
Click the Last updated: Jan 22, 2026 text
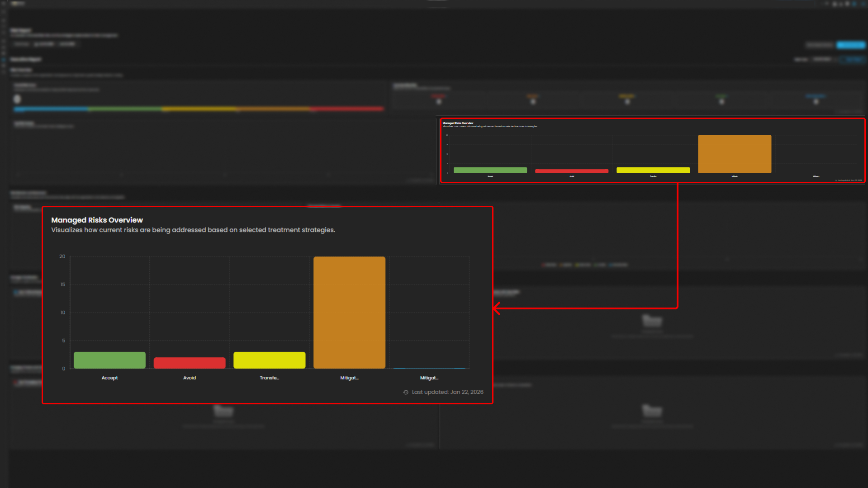click(447, 392)
